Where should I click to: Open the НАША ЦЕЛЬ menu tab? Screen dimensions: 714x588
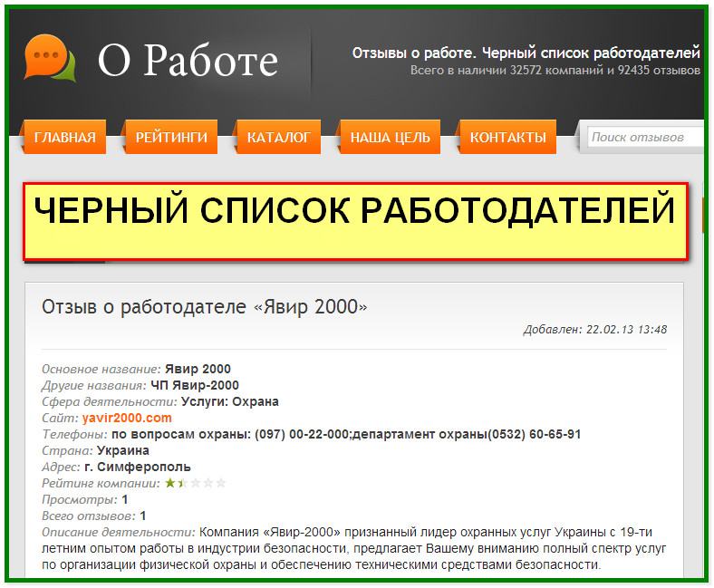coord(390,137)
